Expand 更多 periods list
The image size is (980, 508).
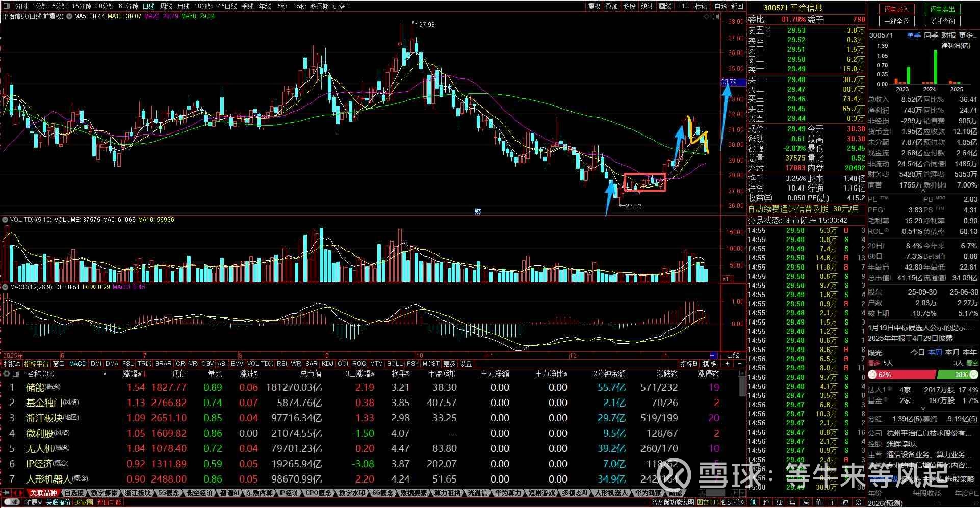[x=341, y=6]
